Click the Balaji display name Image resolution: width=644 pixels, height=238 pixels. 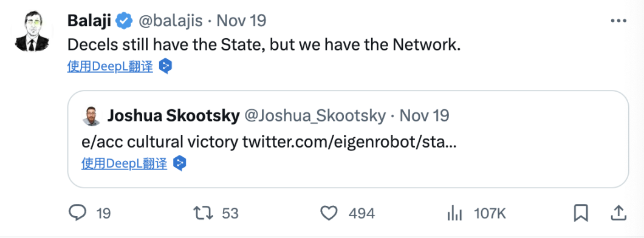pyautogui.click(x=89, y=20)
